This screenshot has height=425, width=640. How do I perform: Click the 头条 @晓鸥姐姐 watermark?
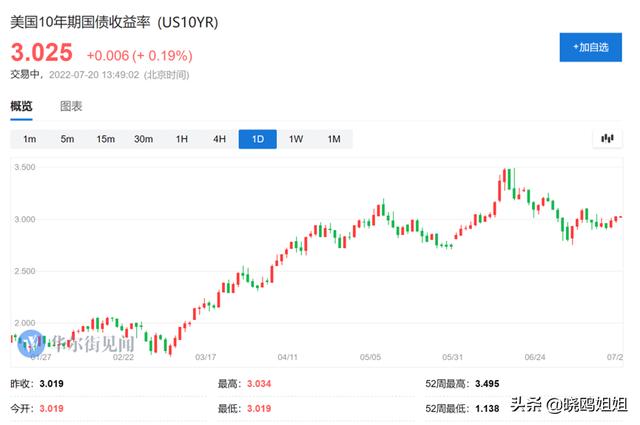pos(567,404)
